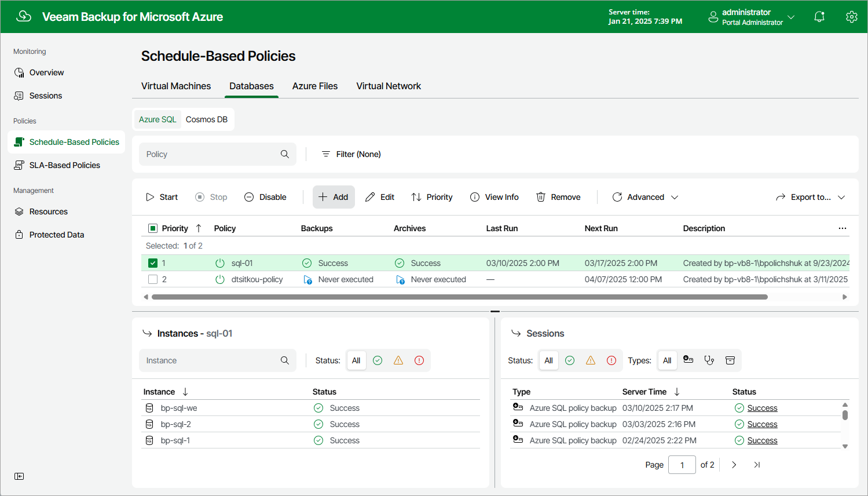This screenshot has height=496, width=868.
Task: Filter sessions by health check type icon
Action: tap(709, 360)
